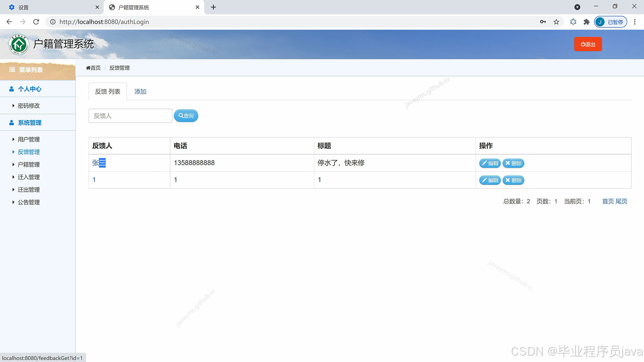Open the profile button labeled 已暂停
Screen dimensions: 644x362
[610, 22]
